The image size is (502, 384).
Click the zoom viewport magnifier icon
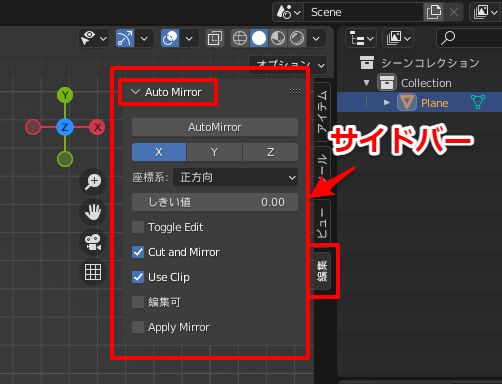coord(93,182)
